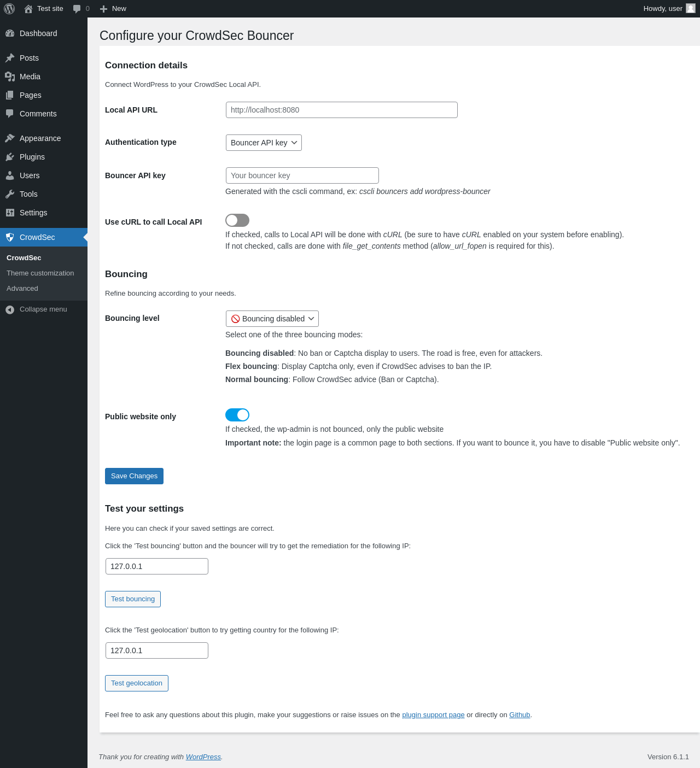Open the plugin support page link
The image size is (700, 768).
click(433, 715)
